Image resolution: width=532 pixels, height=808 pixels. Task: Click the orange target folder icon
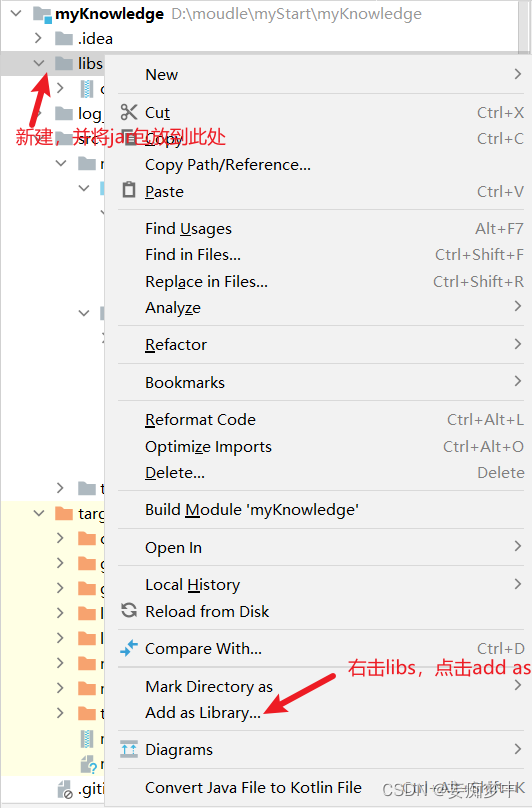click(x=64, y=513)
